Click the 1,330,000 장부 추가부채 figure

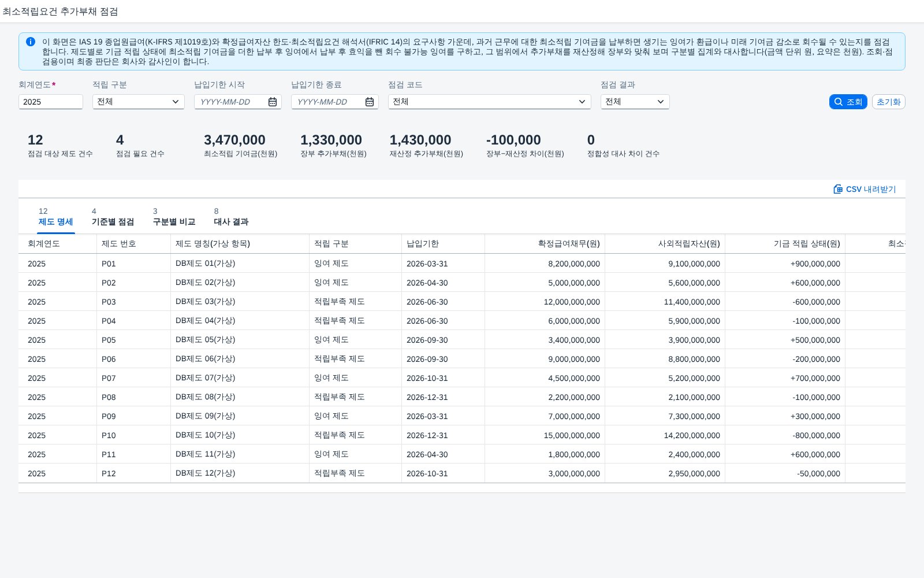tap(331, 140)
